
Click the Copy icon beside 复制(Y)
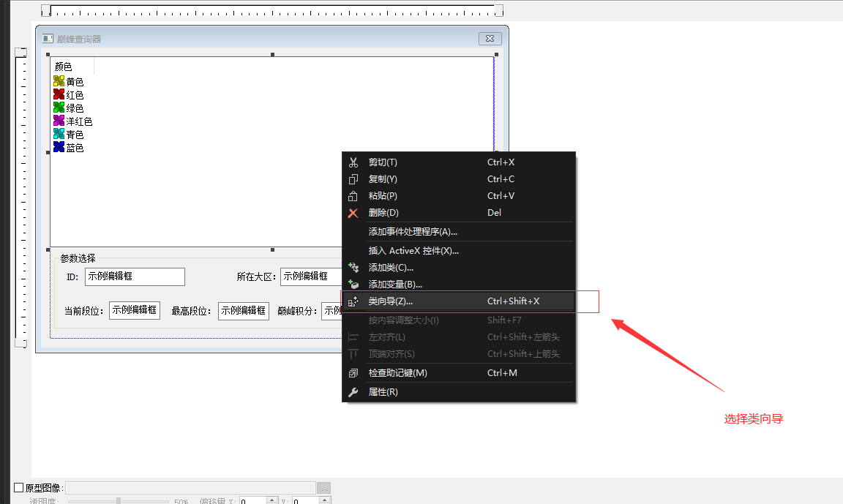pyautogui.click(x=354, y=178)
